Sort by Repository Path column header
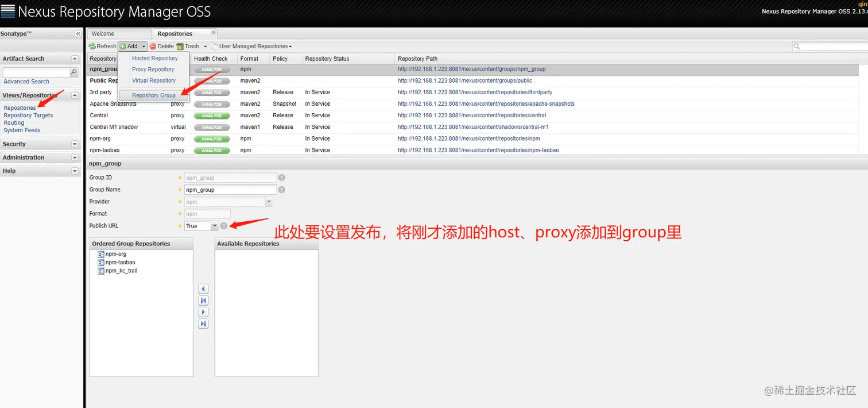Image resolution: width=868 pixels, height=408 pixels. [627, 59]
